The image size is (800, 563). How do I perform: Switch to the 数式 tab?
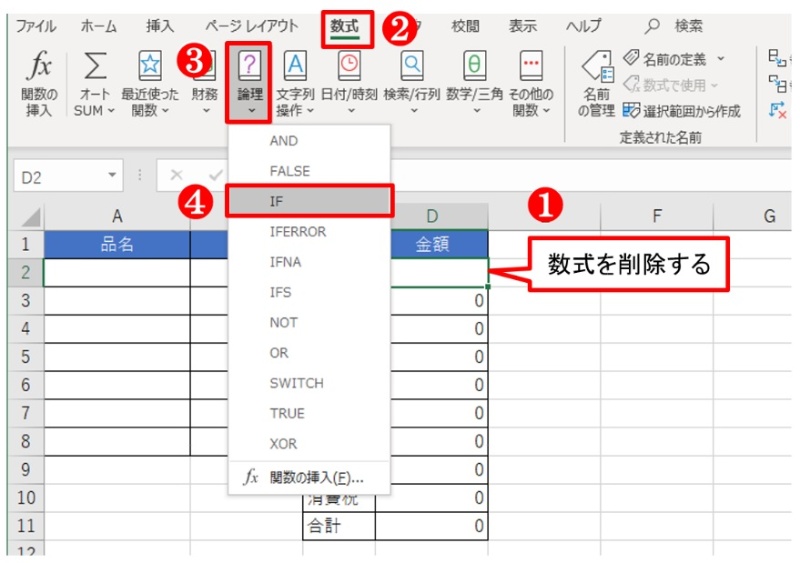344,26
